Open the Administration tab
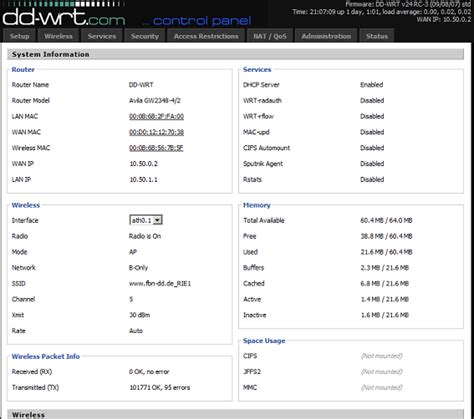474x419 pixels. coord(326,36)
